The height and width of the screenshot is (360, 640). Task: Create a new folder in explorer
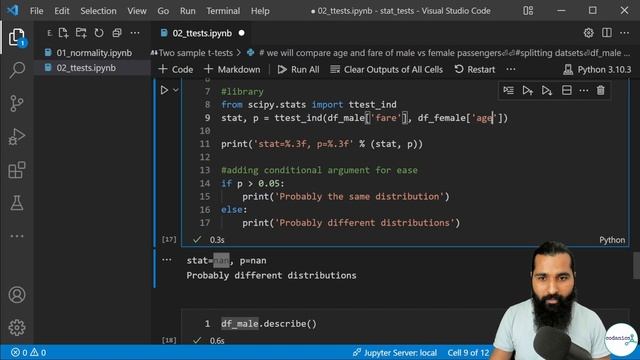point(81,33)
